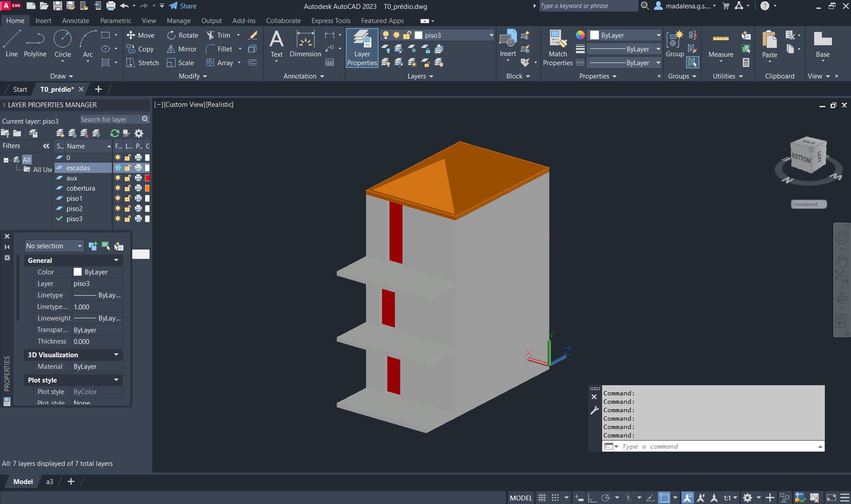Image resolution: width=851 pixels, height=504 pixels.
Task: Toggle plot setting for piso1 layer
Action: tap(138, 199)
